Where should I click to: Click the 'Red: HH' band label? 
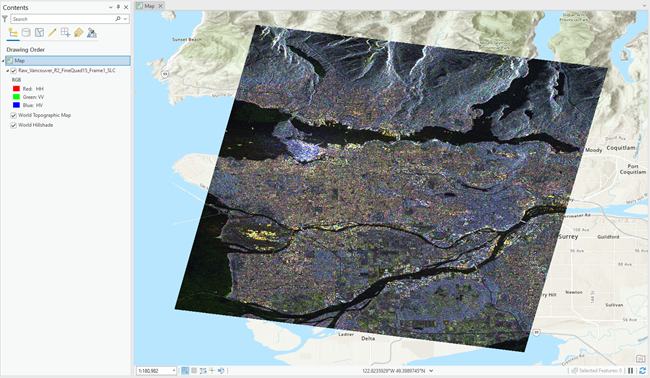pyautogui.click(x=33, y=89)
